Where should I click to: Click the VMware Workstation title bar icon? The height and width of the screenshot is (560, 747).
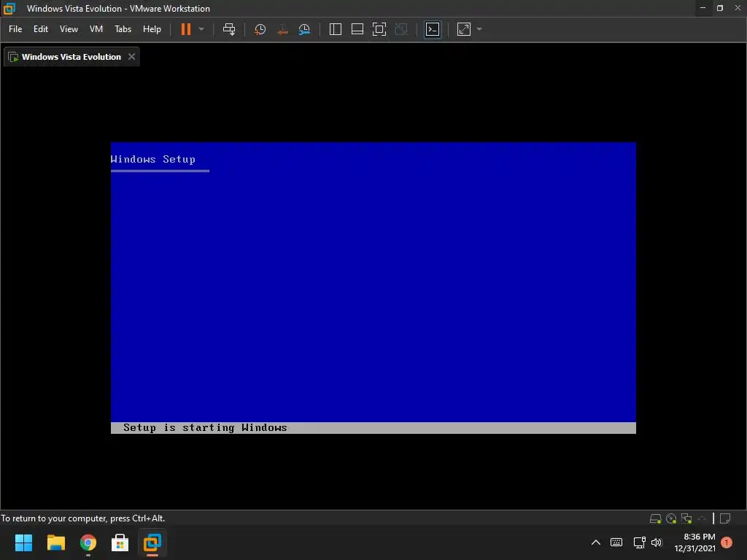click(x=9, y=9)
